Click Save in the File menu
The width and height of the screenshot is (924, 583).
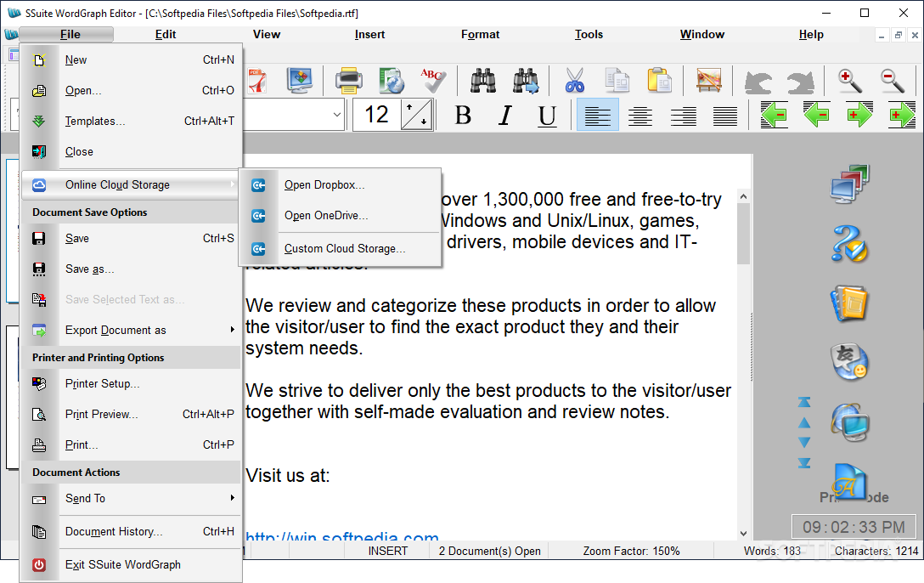(x=131, y=239)
